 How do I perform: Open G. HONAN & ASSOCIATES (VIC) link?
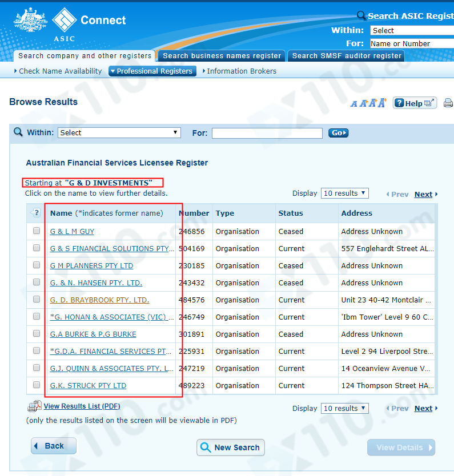tap(112, 317)
